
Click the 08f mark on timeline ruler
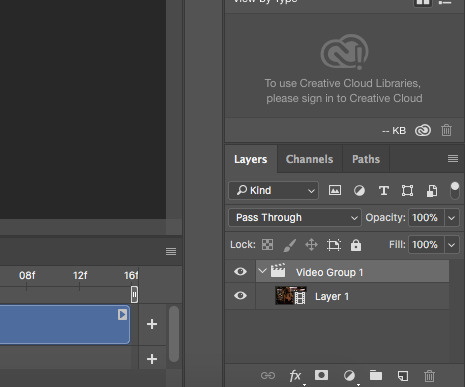27,275
